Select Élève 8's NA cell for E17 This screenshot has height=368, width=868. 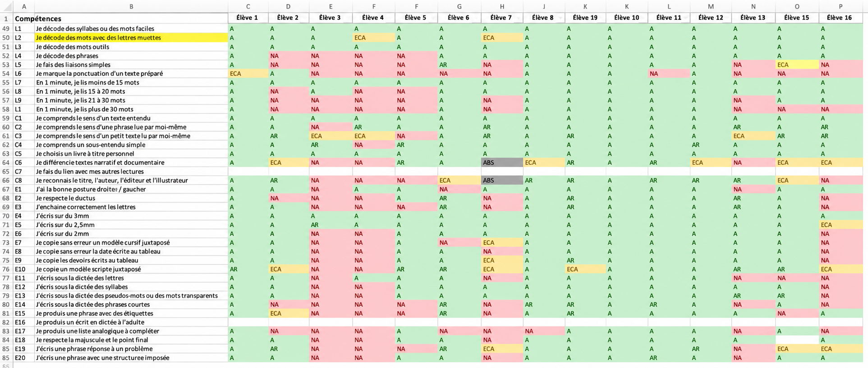click(544, 331)
